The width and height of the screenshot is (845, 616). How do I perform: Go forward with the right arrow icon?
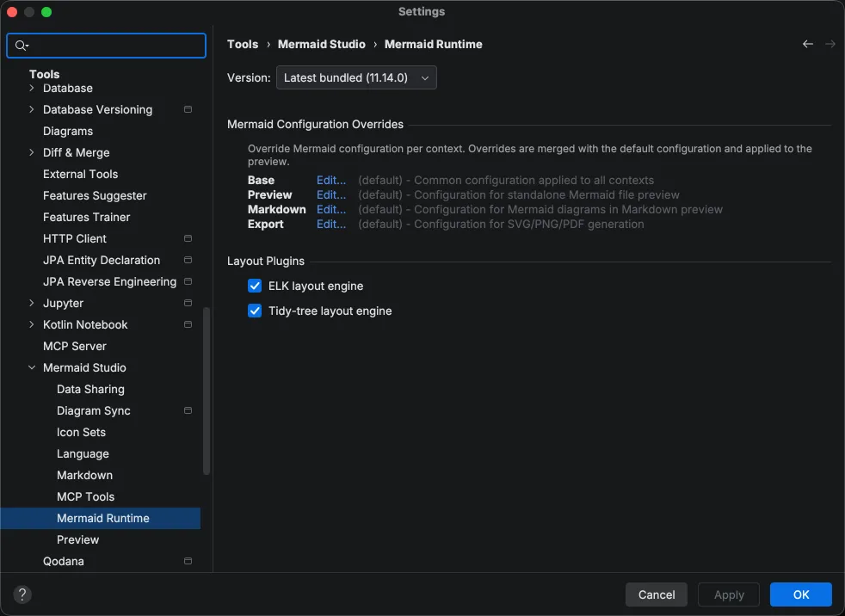coord(830,44)
